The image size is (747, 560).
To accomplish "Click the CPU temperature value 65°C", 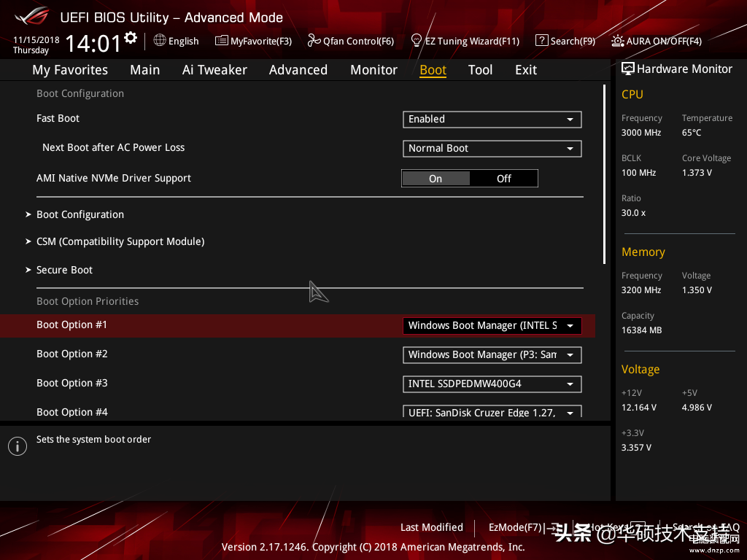I will click(x=692, y=133).
